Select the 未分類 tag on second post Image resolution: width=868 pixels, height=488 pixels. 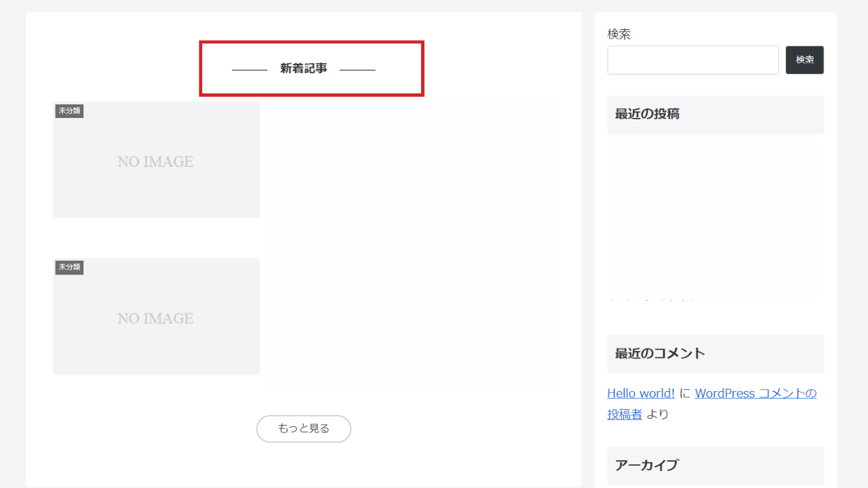pyautogui.click(x=69, y=267)
